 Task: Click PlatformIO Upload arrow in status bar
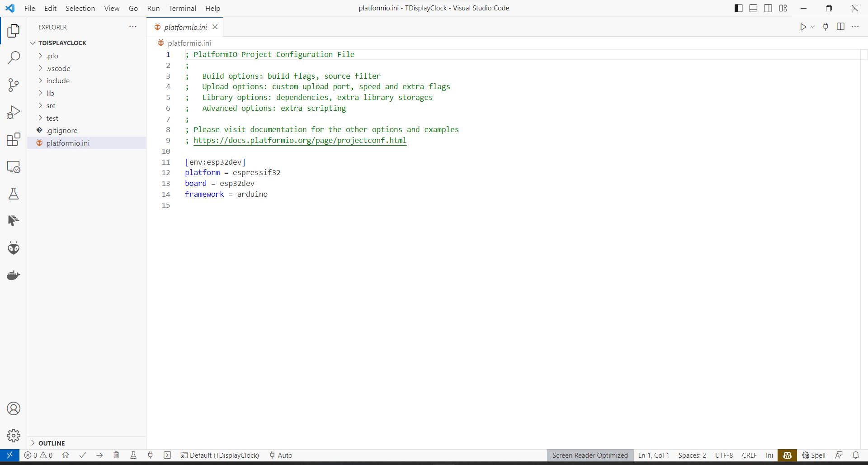click(99, 455)
